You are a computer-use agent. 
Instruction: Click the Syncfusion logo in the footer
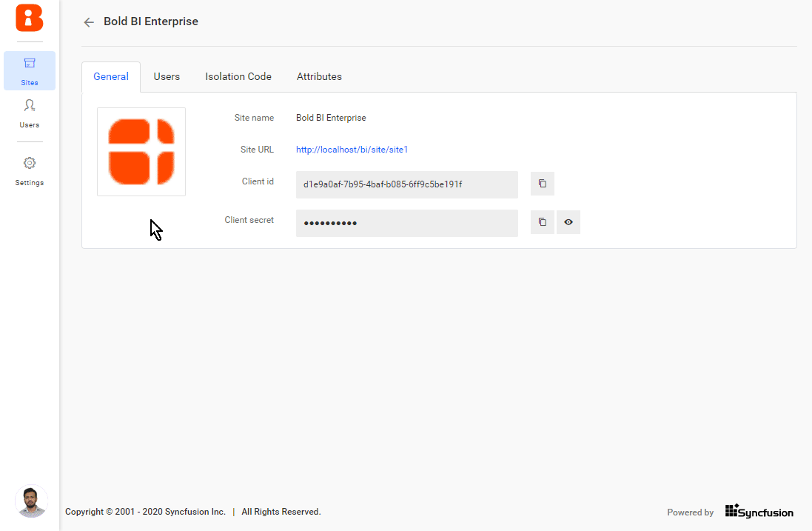click(759, 511)
